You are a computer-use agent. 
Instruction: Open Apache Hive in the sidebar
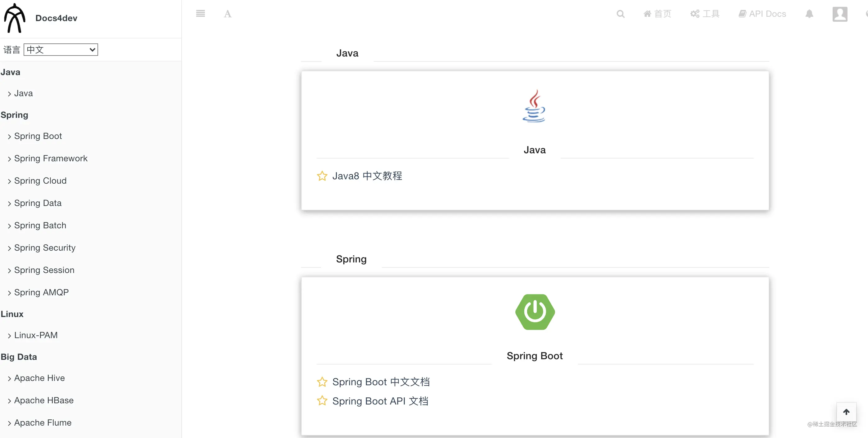point(39,378)
